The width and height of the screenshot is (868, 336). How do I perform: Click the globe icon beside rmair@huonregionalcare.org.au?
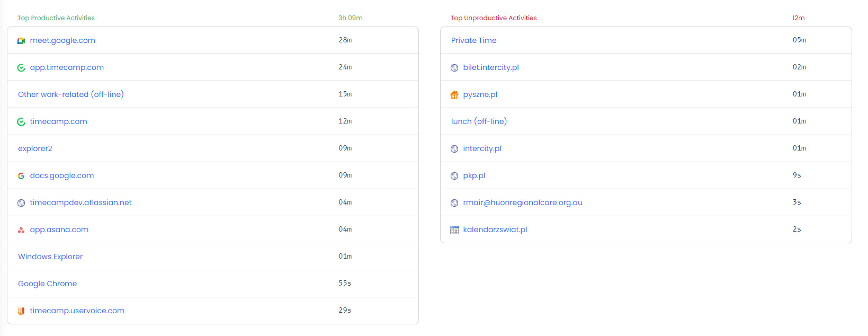tap(454, 203)
